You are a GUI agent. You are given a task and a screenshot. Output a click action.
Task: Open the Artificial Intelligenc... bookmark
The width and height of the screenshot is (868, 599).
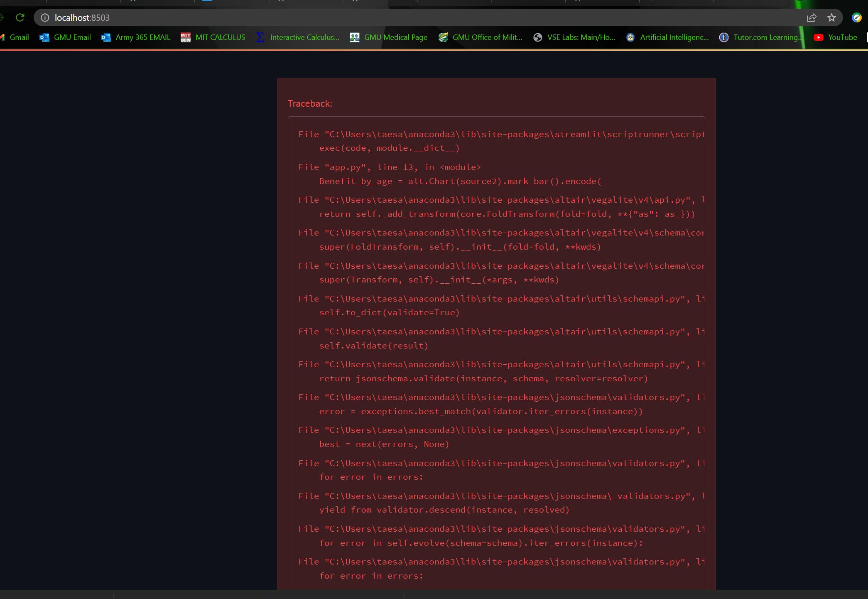(667, 37)
